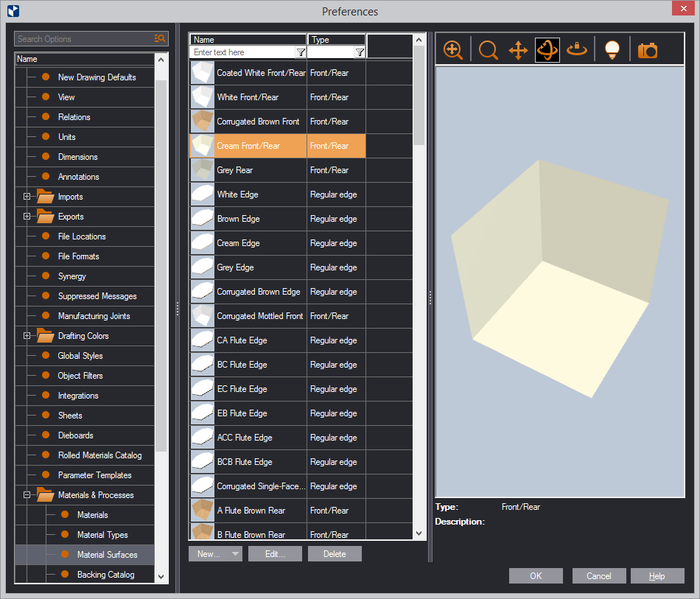Confirm with the OK button
Image resolution: width=700 pixels, height=599 pixels.
coord(536,575)
